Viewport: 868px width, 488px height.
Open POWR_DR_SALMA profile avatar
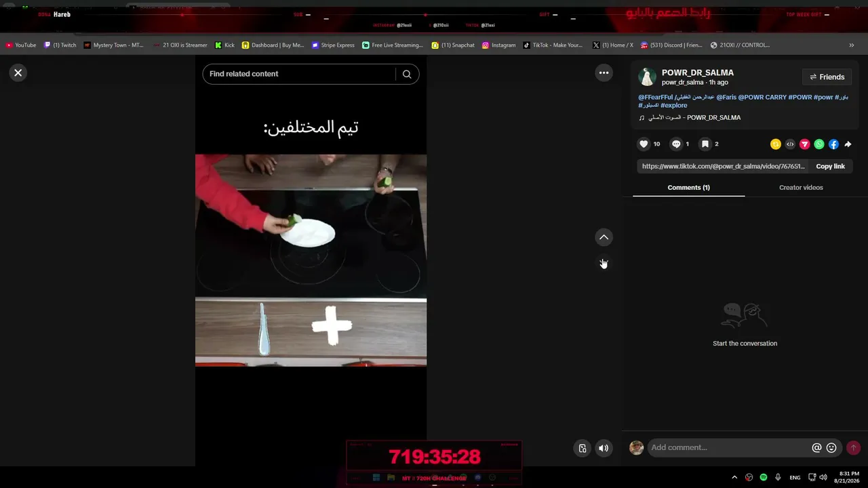[647, 77]
